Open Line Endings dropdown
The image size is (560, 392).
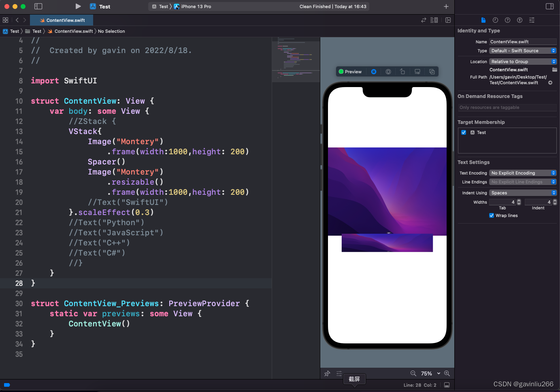(x=523, y=182)
